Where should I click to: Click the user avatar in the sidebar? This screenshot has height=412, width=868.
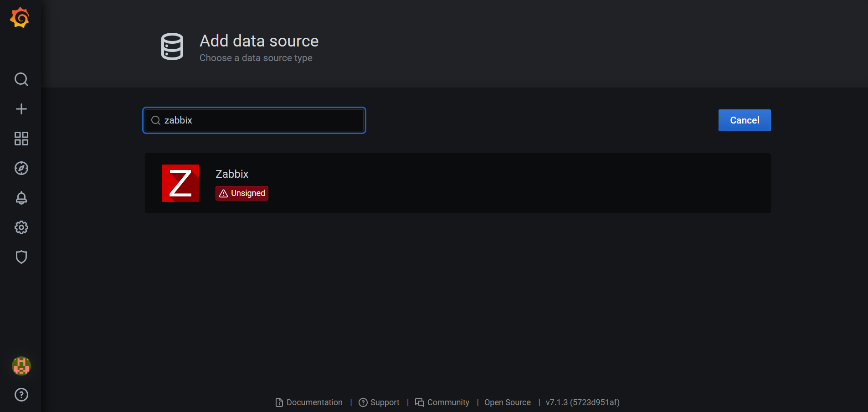21,366
